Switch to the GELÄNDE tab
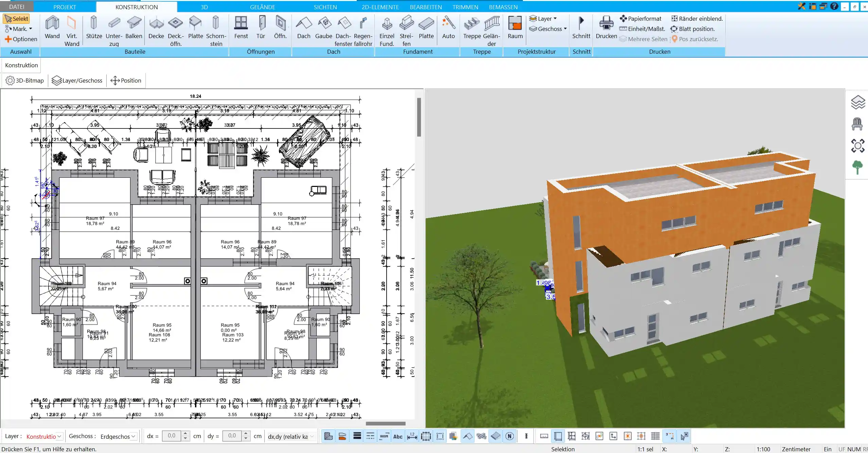The width and height of the screenshot is (868, 453). point(262,7)
